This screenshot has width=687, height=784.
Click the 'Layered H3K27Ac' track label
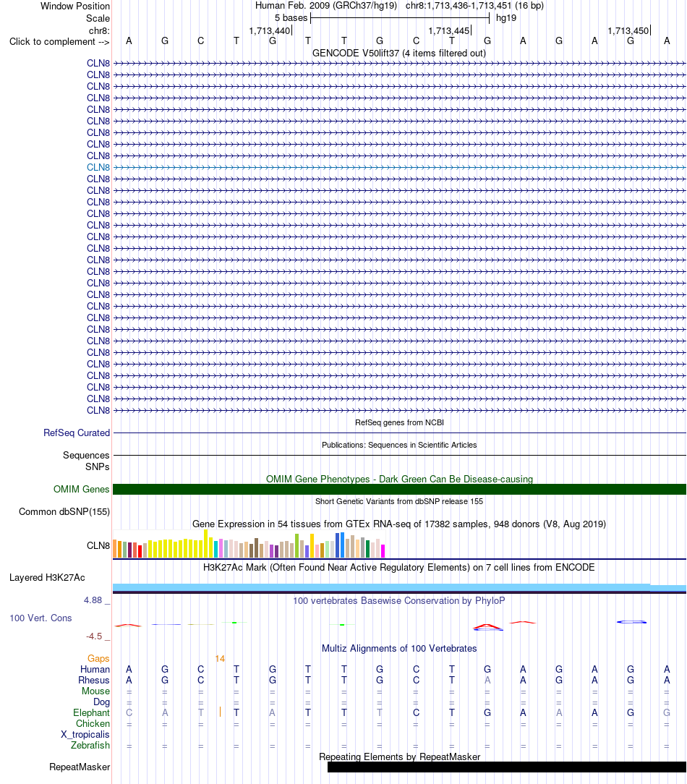click(x=47, y=577)
